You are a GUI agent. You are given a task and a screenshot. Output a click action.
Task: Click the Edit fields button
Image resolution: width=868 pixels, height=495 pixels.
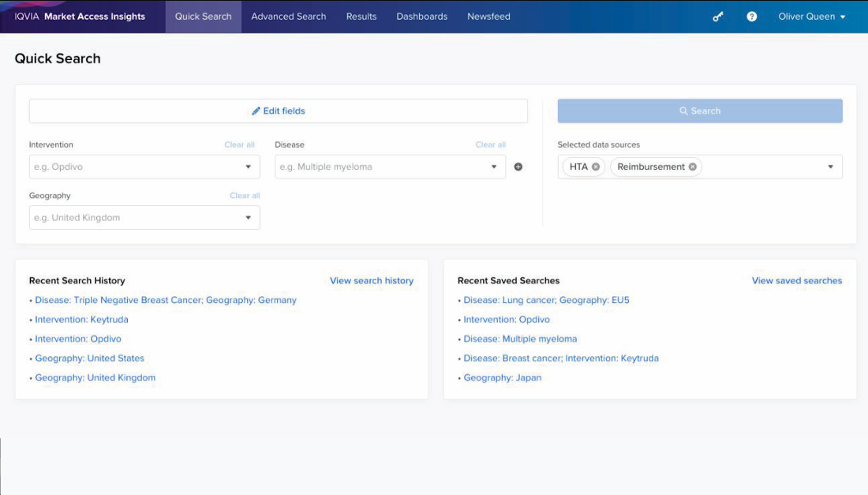click(279, 111)
